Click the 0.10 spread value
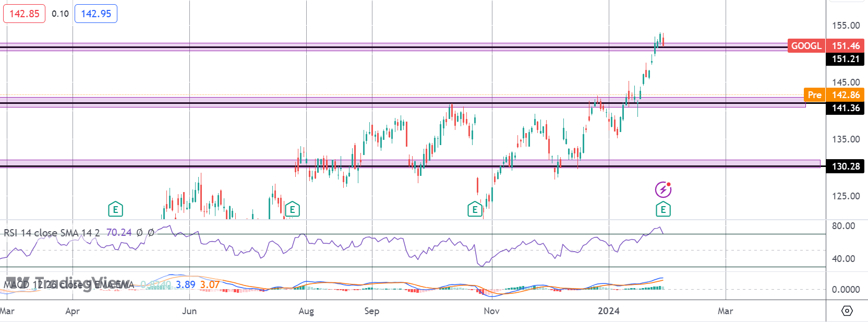This screenshot has width=868, height=322. point(60,14)
